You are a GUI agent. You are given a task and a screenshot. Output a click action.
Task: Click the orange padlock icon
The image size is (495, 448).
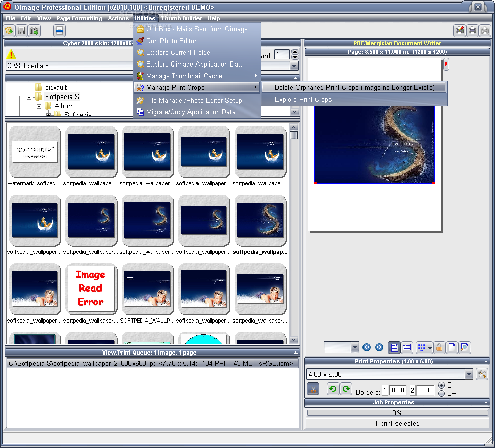point(439,347)
